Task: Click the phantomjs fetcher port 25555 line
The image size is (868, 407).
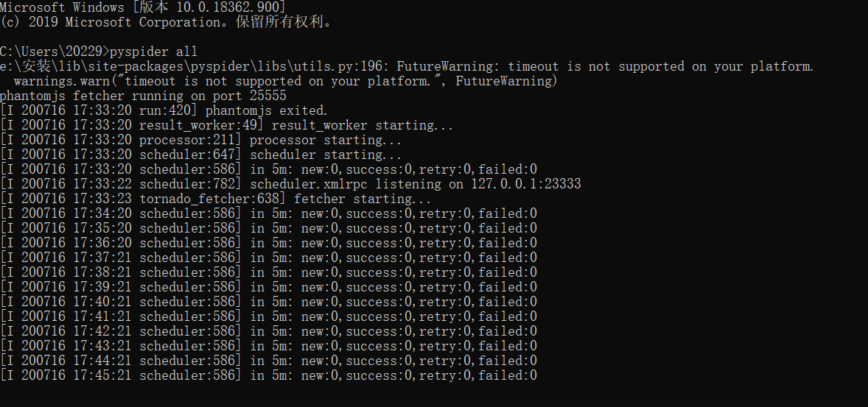Action: (143, 96)
